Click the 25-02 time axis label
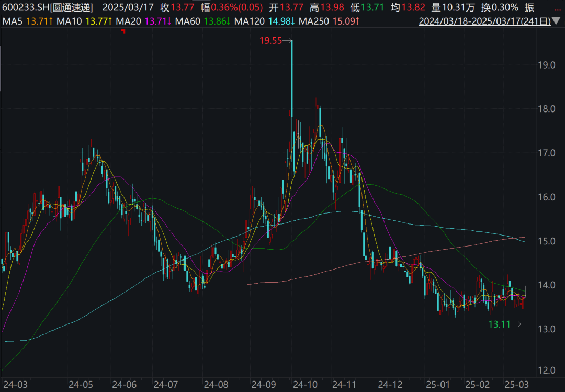This screenshot has height=392, width=565. coord(477,385)
